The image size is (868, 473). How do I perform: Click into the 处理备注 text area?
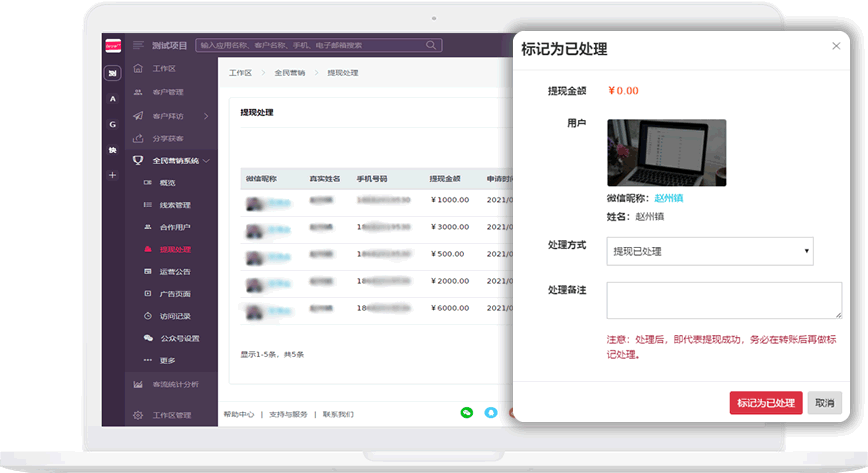pyautogui.click(x=724, y=300)
